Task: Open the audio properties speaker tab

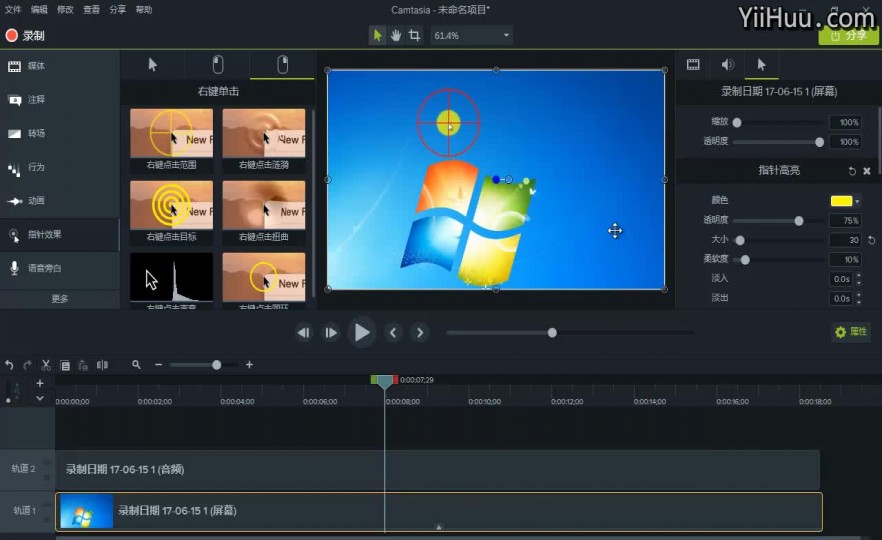Action: coord(727,65)
